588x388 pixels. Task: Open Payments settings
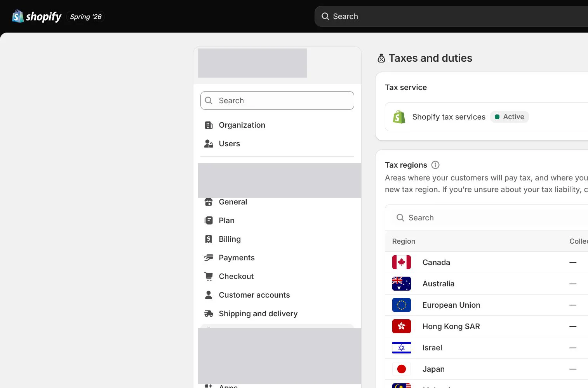click(x=277, y=258)
